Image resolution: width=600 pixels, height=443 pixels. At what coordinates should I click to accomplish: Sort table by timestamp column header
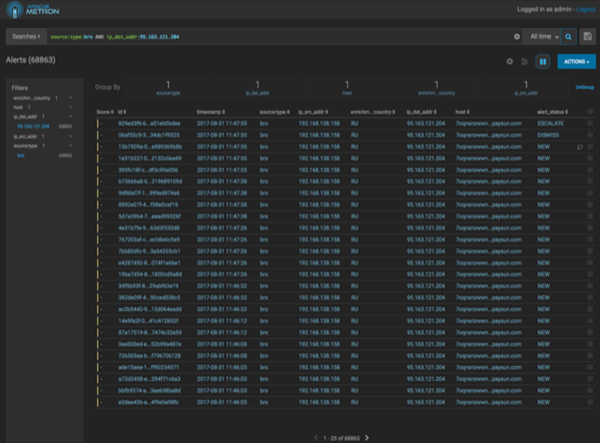point(212,112)
